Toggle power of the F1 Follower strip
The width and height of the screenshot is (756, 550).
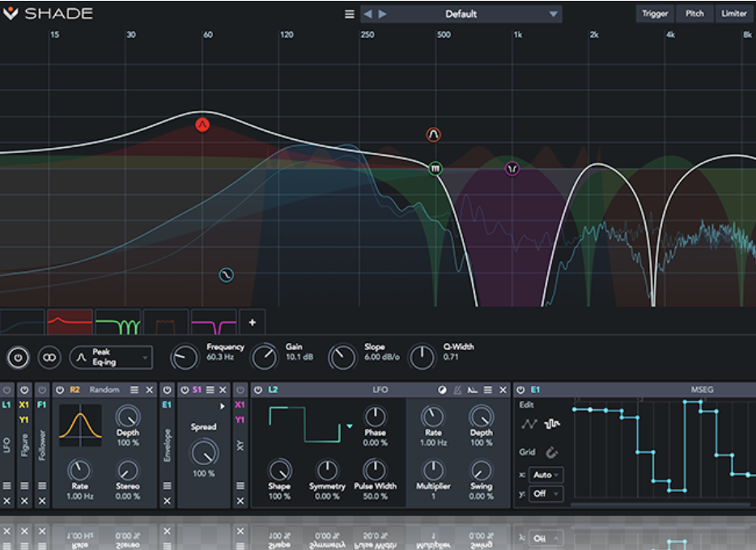click(x=42, y=390)
